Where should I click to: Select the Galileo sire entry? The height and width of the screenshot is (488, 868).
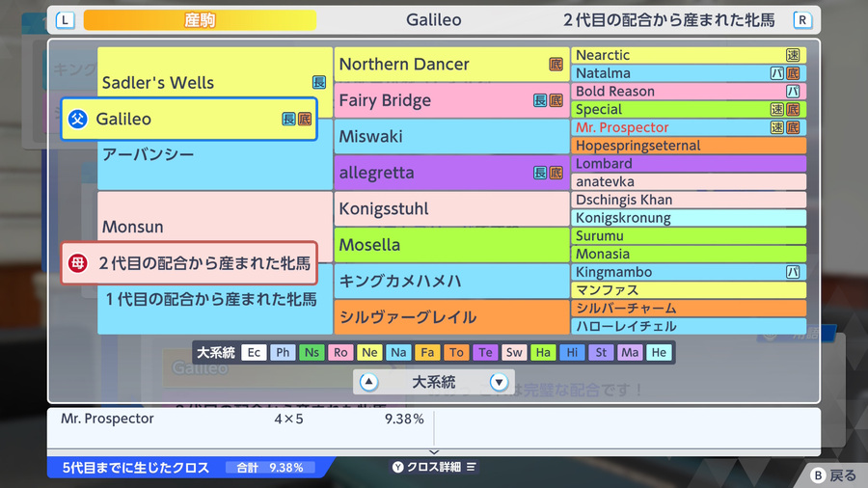tap(189, 119)
